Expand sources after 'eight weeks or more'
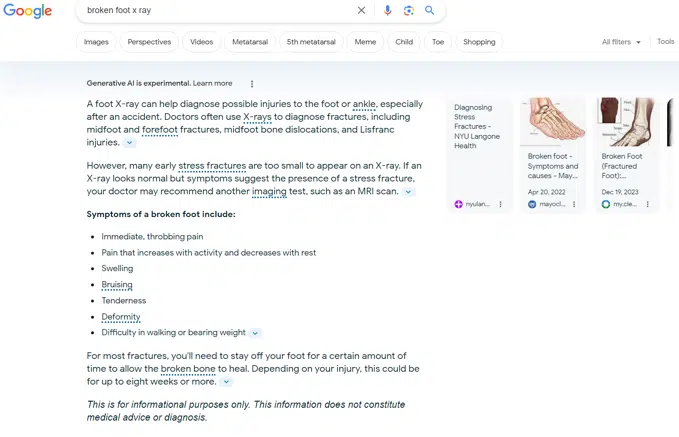 tap(226, 382)
